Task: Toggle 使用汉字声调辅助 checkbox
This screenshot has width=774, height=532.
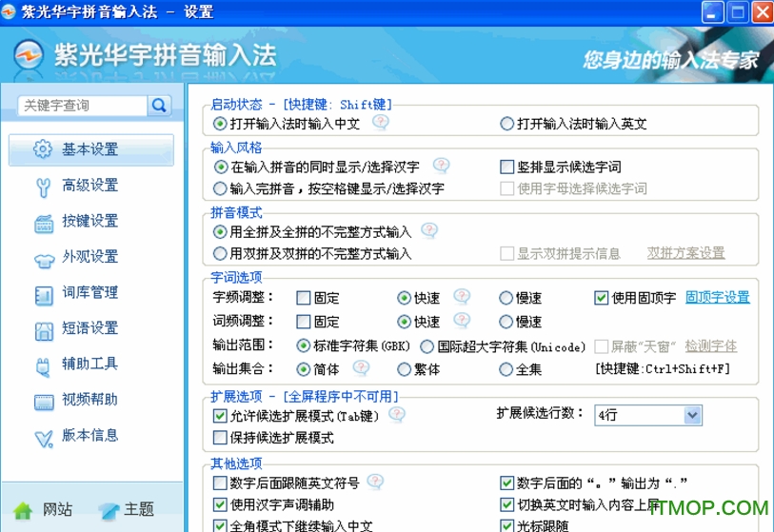Action: tap(220, 504)
